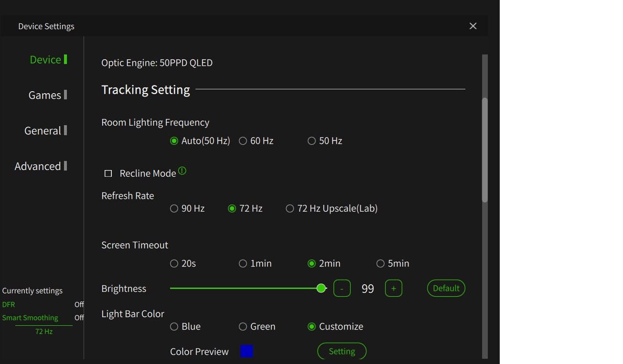Select Auto(50 Hz) lighting frequency
Screen dimensions: 623x364
pos(200,141)
